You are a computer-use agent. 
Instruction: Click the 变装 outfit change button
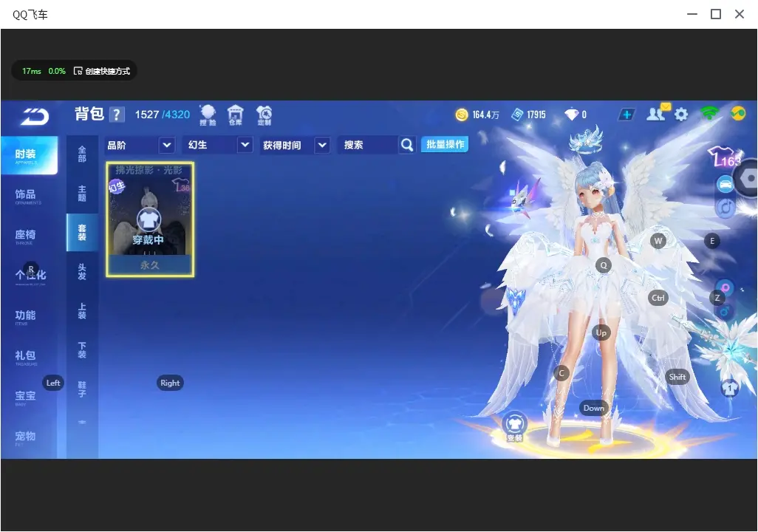point(515,427)
